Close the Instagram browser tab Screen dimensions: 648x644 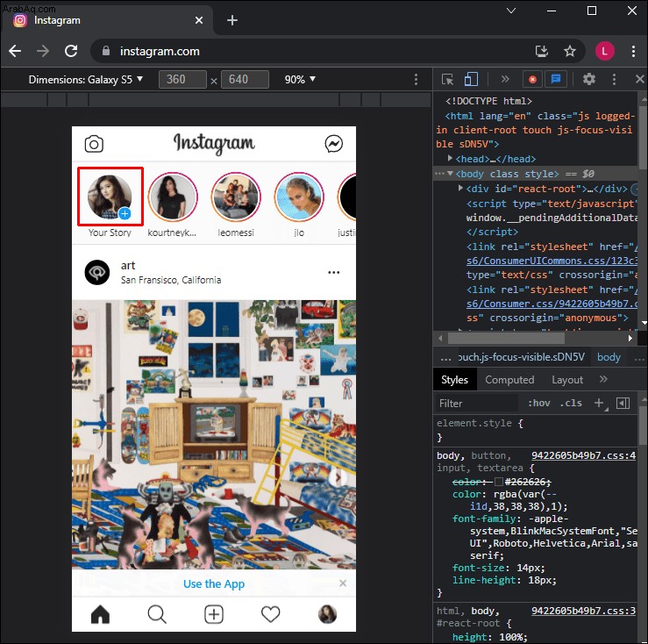[x=199, y=20]
